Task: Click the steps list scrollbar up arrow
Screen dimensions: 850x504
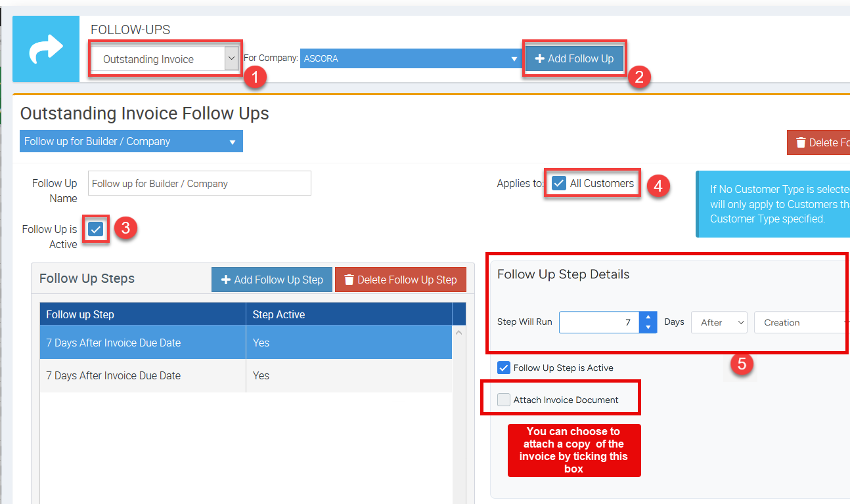Action: click(459, 333)
